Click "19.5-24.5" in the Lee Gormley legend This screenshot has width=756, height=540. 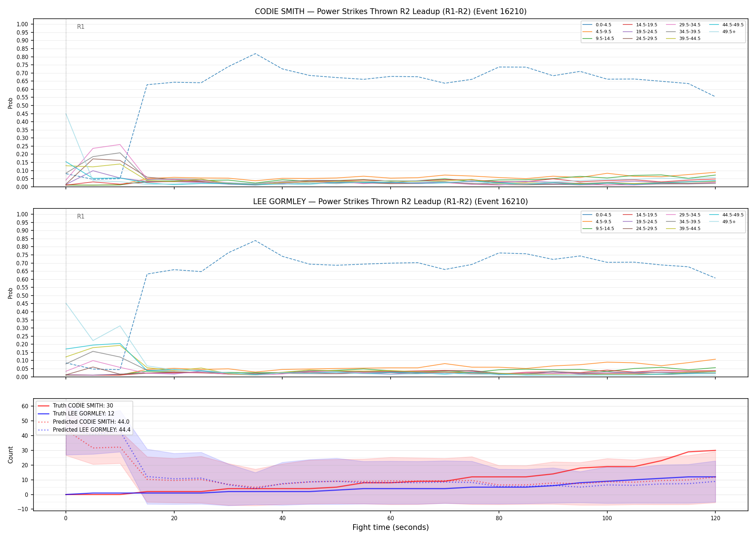647,222
